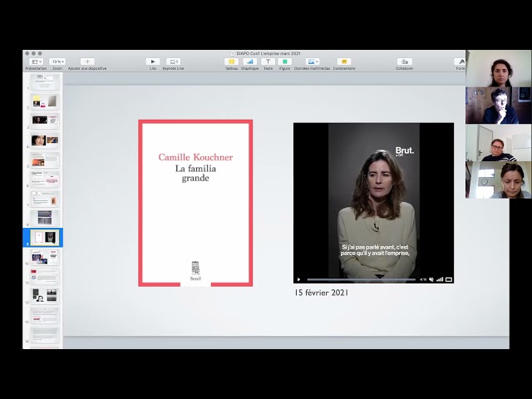Insert a Graphique chart
Screen dimensions: 532x399
click(249, 62)
